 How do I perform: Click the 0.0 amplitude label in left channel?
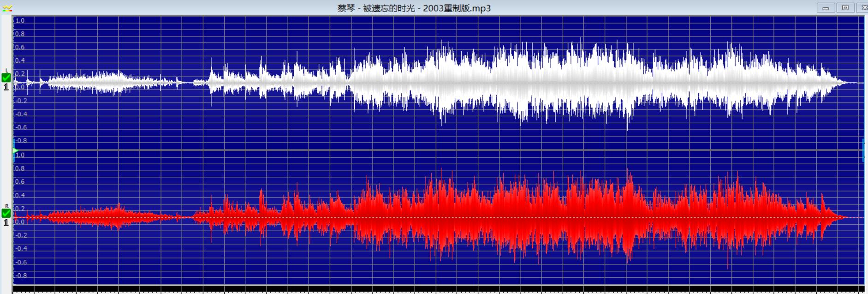point(20,87)
